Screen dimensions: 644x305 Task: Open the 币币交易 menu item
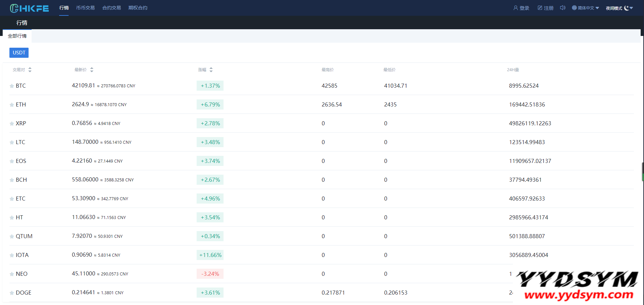85,8
